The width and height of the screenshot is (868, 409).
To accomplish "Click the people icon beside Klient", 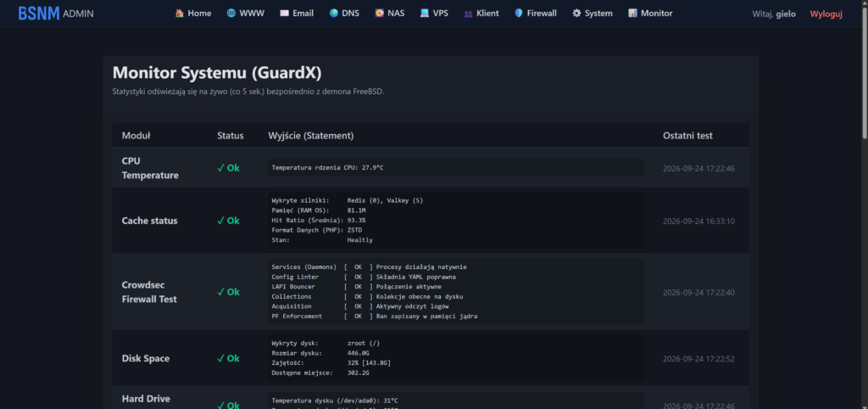I will tap(468, 14).
